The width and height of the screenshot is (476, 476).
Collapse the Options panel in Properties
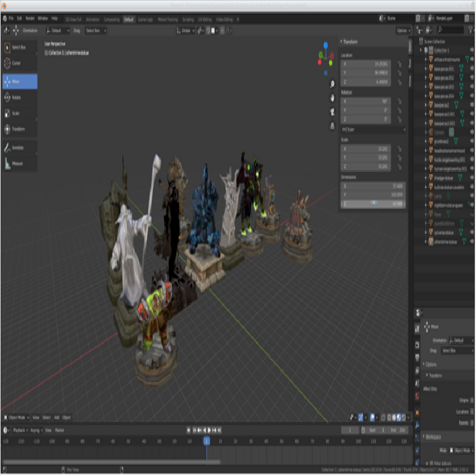click(430, 364)
